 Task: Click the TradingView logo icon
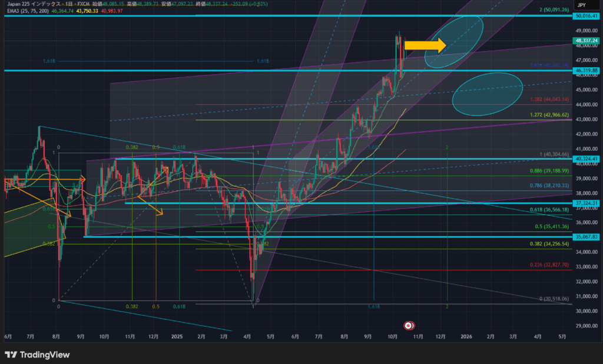pyautogui.click(x=11, y=355)
